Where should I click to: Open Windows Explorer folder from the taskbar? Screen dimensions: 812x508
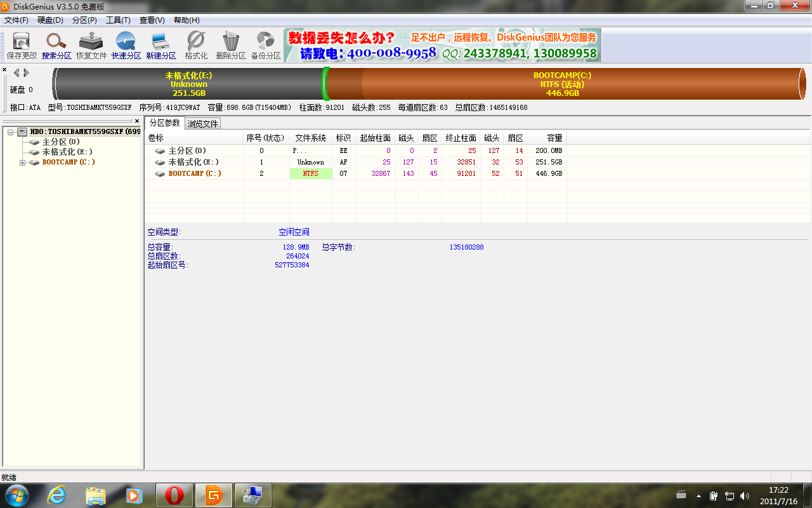tap(95, 495)
